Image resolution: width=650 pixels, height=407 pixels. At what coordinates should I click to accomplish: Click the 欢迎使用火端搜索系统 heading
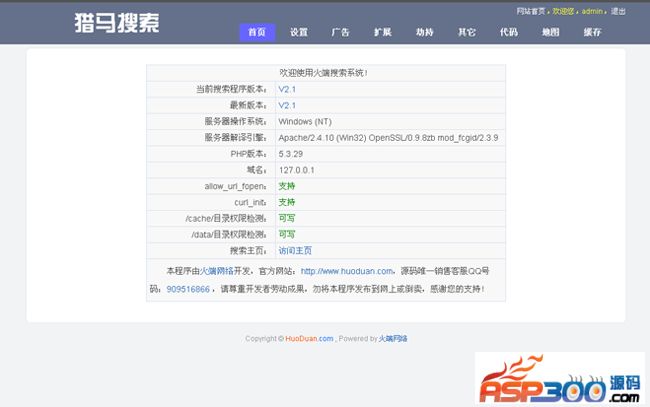[323, 73]
